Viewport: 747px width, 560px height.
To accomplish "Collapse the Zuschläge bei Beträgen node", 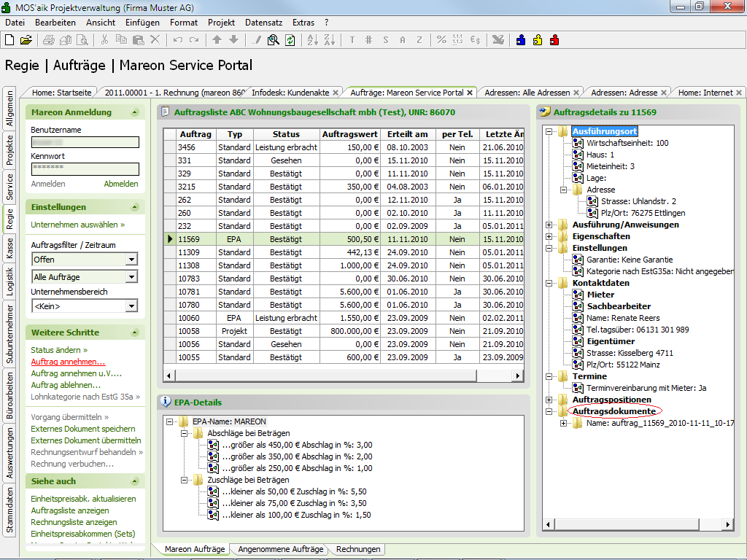I will (184, 480).
